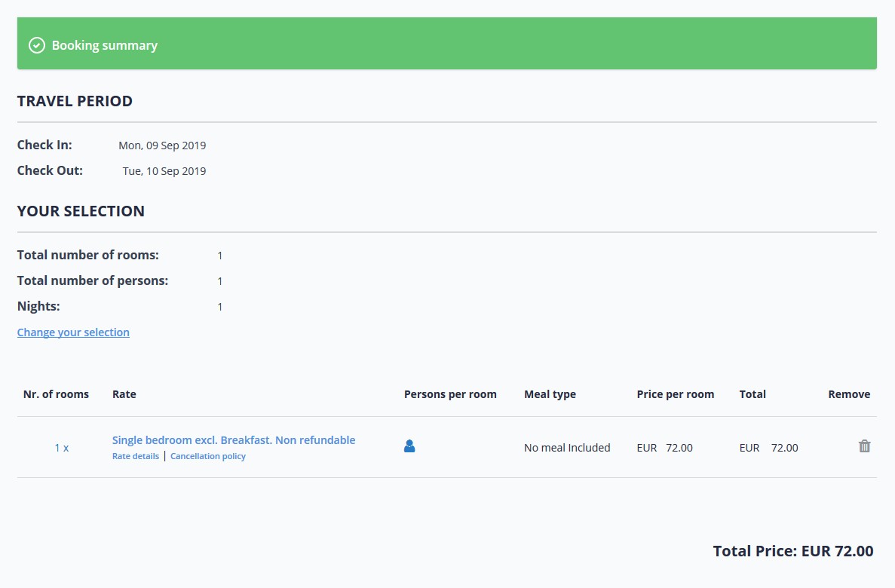Click the Rate column header

coord(124,394)
